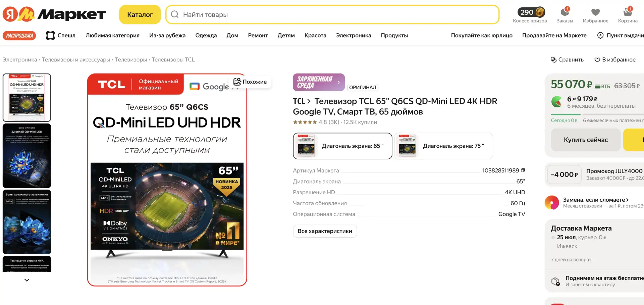Open Yandex Market home logo
Image resolution: width=644 pixels, height=305 pixels.
(54, 14)
